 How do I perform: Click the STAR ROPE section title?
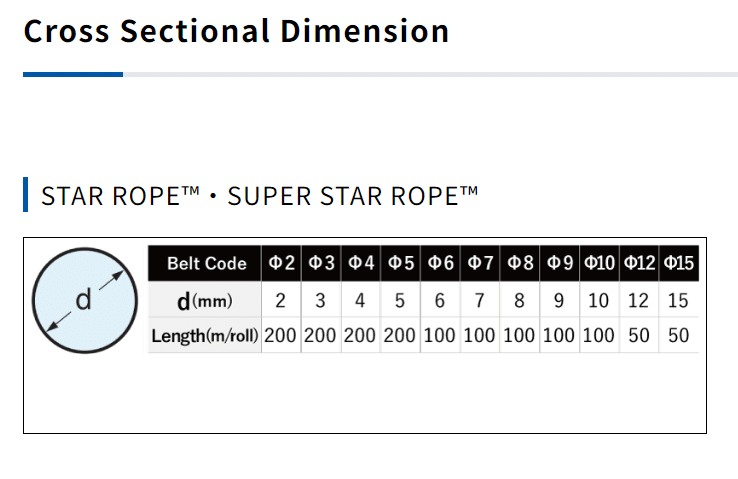coord(259,196)
